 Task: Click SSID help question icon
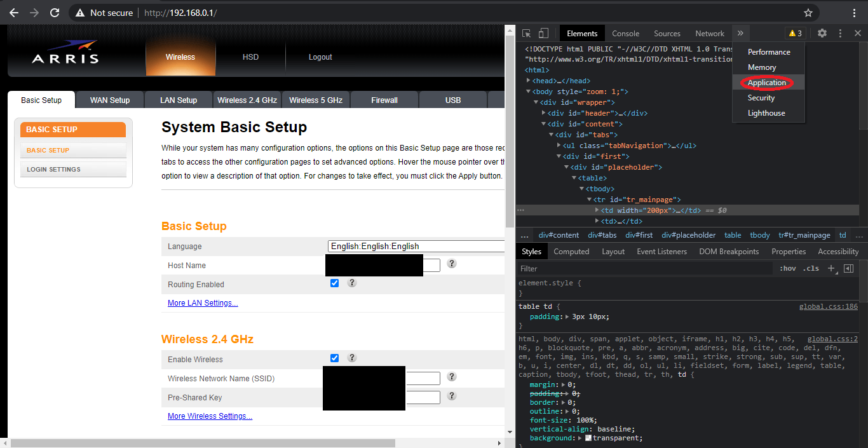452,377
